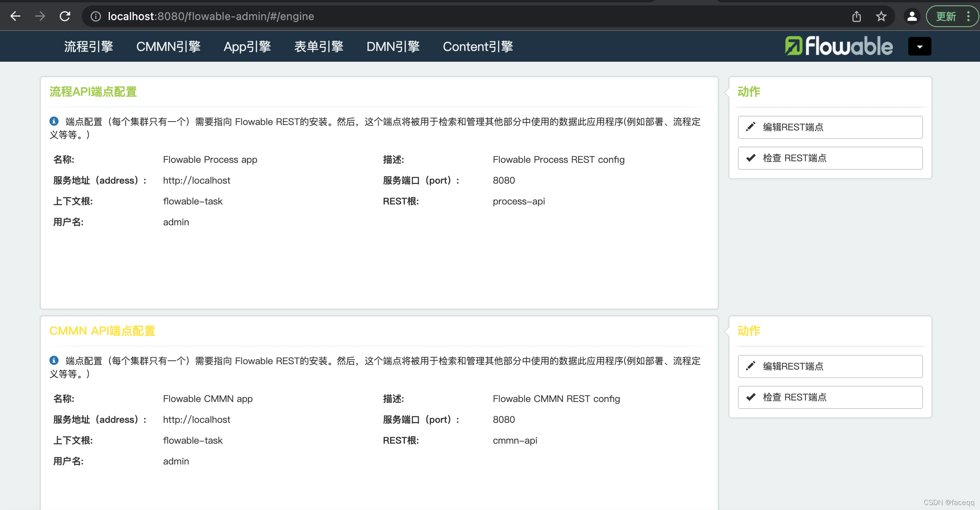The width and height of the screenshot is (980, 510).
Task: Check the process REST endpoint (检查 REST端点)
Action: coord(830,158)
